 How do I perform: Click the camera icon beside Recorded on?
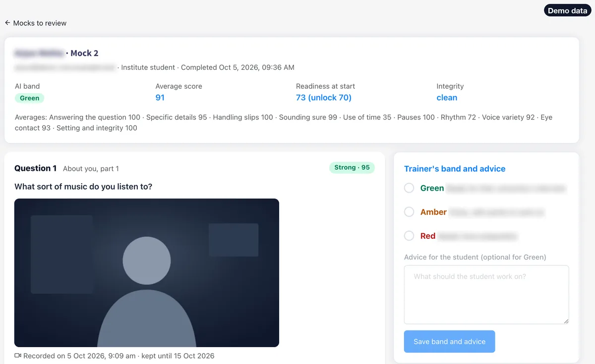[x=18, y=356]
